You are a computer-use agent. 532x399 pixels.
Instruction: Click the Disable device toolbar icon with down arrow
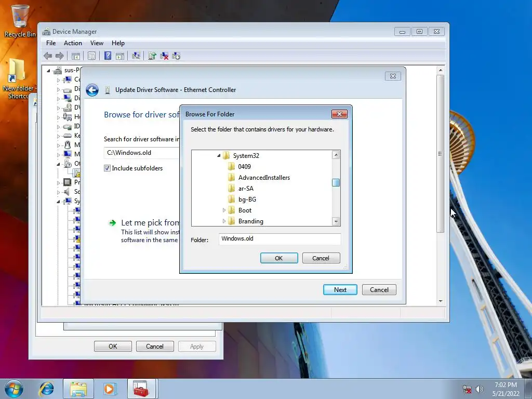click(x=176, y=56)
